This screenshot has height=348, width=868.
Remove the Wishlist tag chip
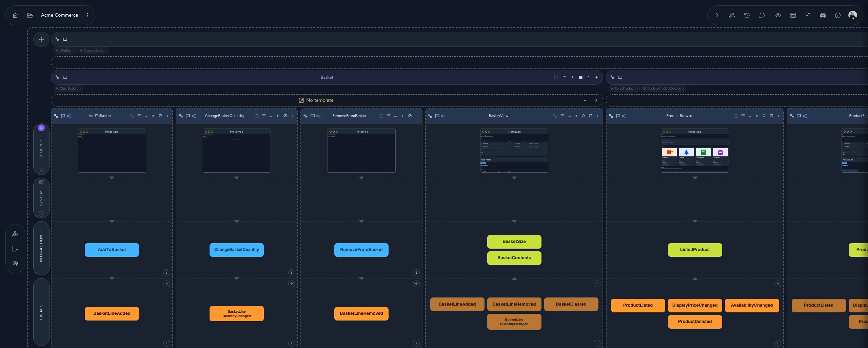74,51
